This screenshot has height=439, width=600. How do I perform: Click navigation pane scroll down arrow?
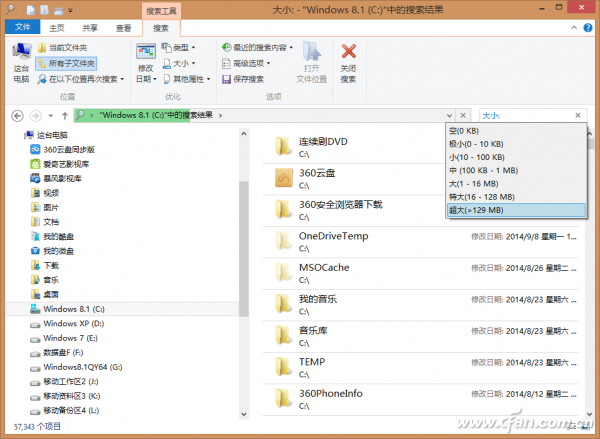(244, 414)
